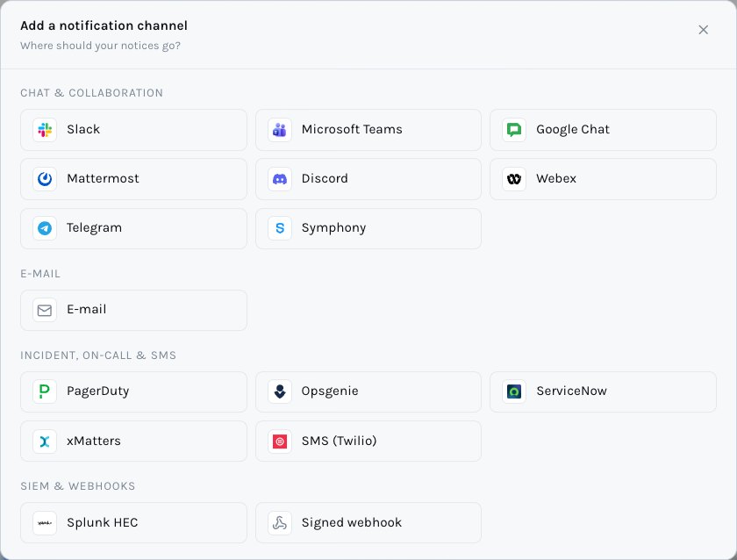The width and height of the screenshot is (737, 560).
Task: Pick the Mattermost logo icon
Action: pos(45,179)
